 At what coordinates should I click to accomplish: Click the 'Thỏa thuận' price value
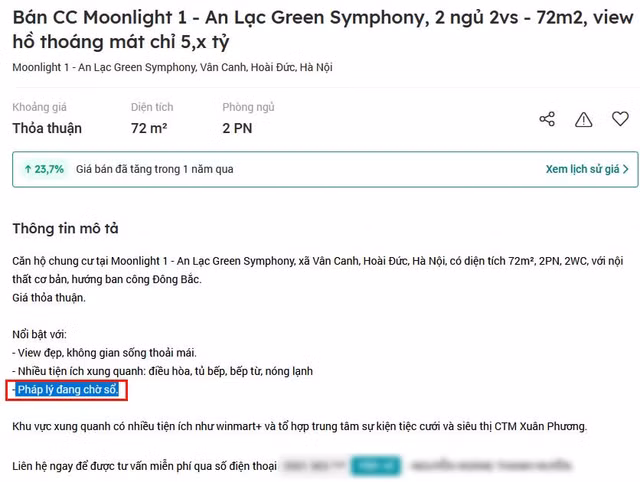point(47,128)
